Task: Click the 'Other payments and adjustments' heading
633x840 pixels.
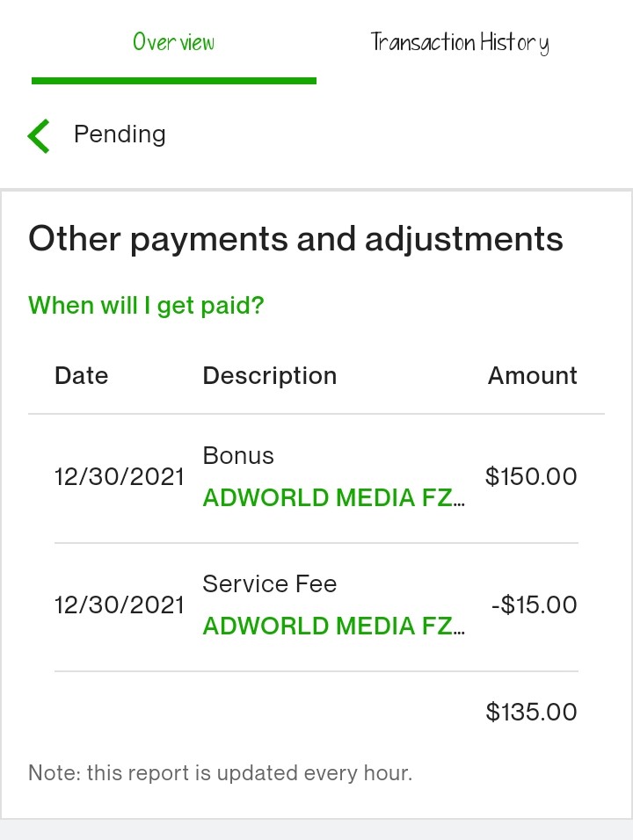Action: (x=296, y=240)
